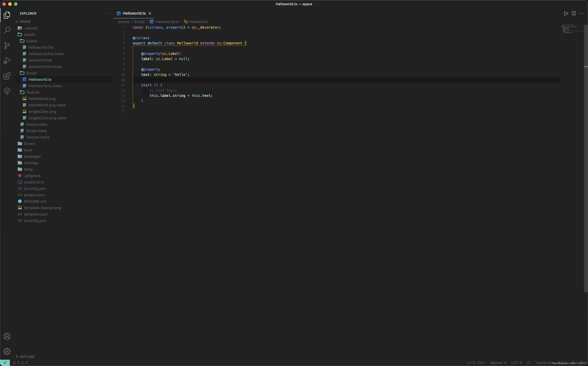This screenshot has height=366, width=588.
Task: Open the Accounts menu icon
Action: pyautogui.click(x=7, y=336)
